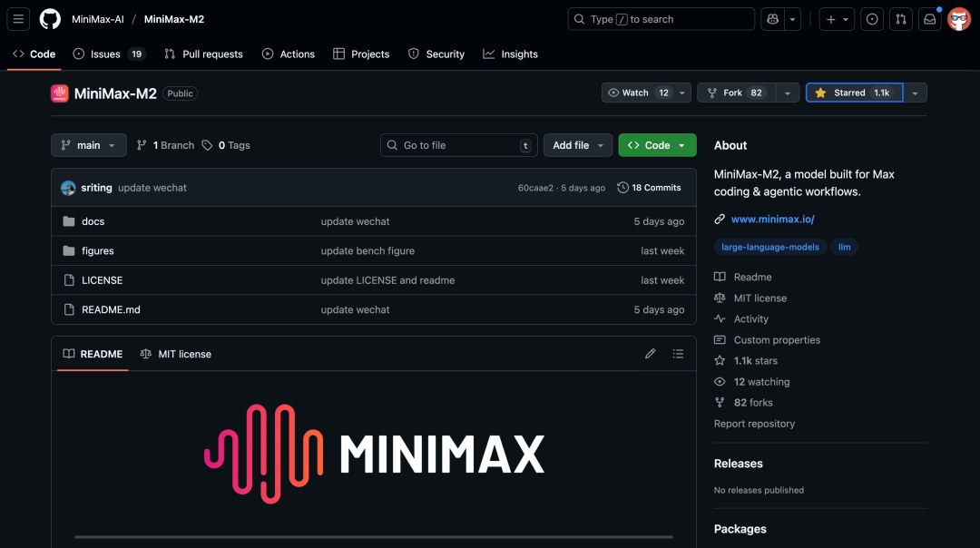980x548 pixels.
Task: Open the star lists dropdown arrow
Action: (x=915, y=93)
